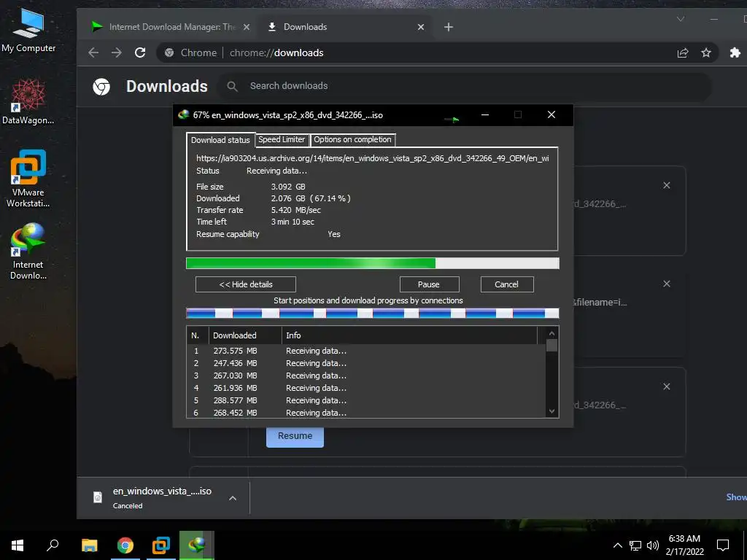Click the Info column header
Screen dimensions: 747x560
point(410,335)
